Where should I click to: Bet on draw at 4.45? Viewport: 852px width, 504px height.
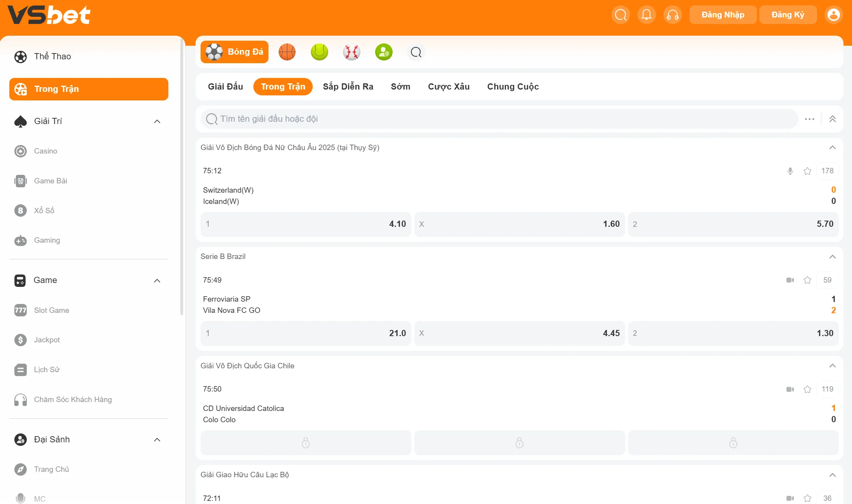(519, 333)
